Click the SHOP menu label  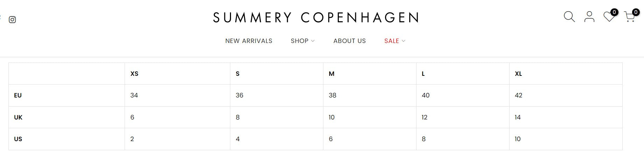pos(299,41)
